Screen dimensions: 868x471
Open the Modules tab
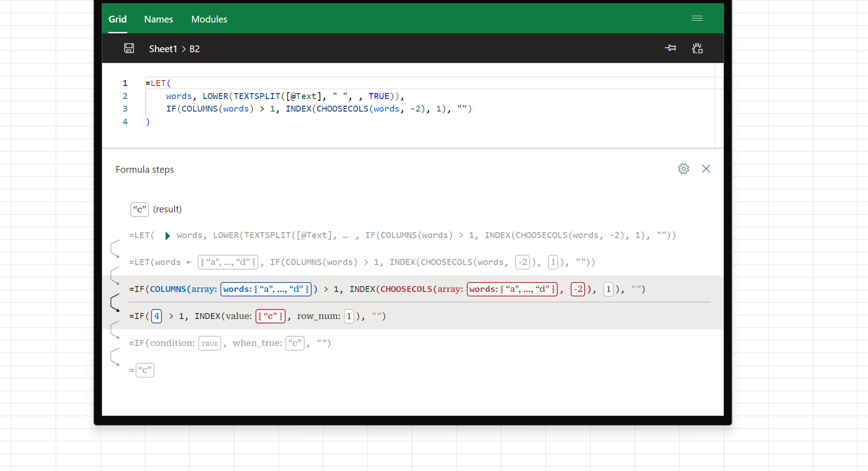(x=209, y=19)
